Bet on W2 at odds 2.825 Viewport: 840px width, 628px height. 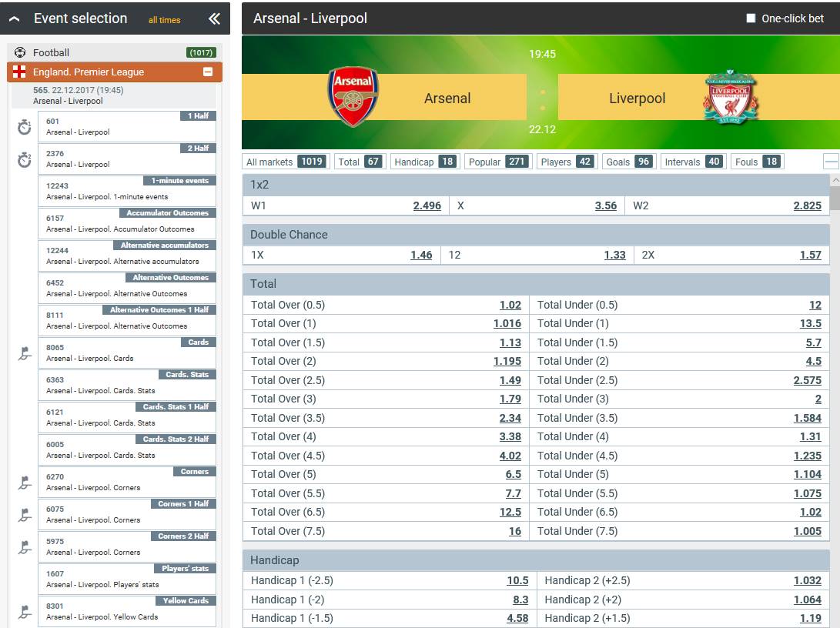point(808,205)
